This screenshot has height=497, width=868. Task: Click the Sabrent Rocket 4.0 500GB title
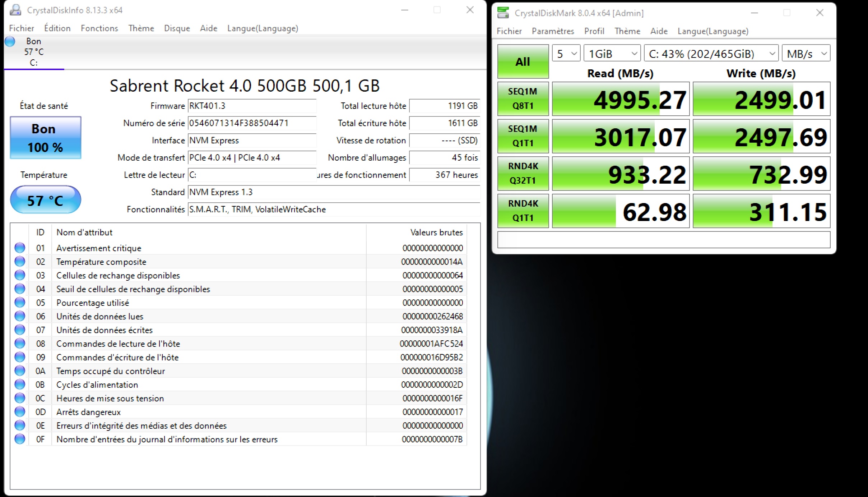245,86
